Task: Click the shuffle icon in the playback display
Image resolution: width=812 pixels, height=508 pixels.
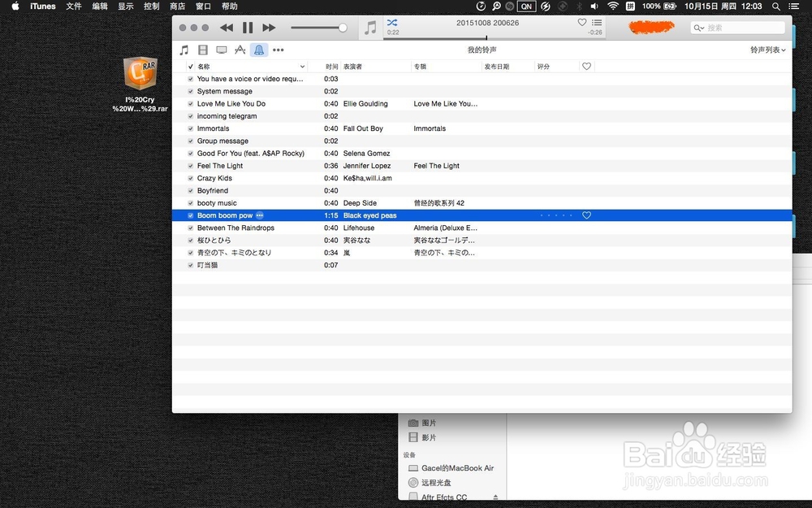Action: pos(392,22)
